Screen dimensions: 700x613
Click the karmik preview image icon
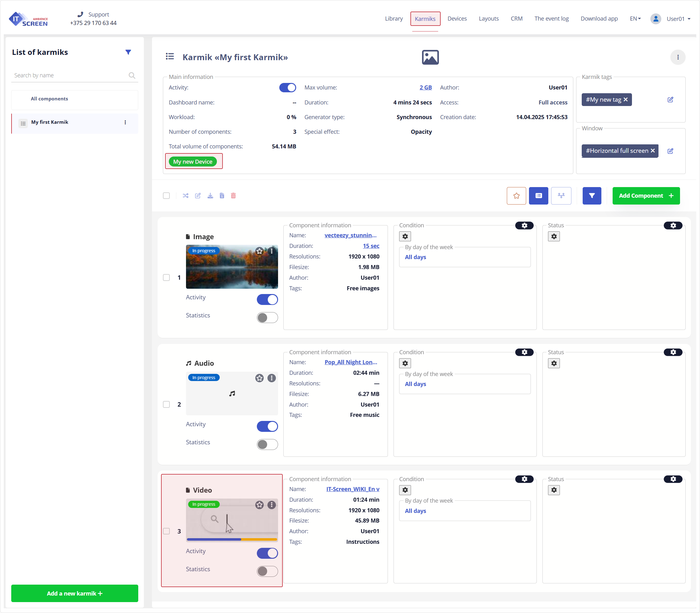pyautogui.click(x=430, y=57)
